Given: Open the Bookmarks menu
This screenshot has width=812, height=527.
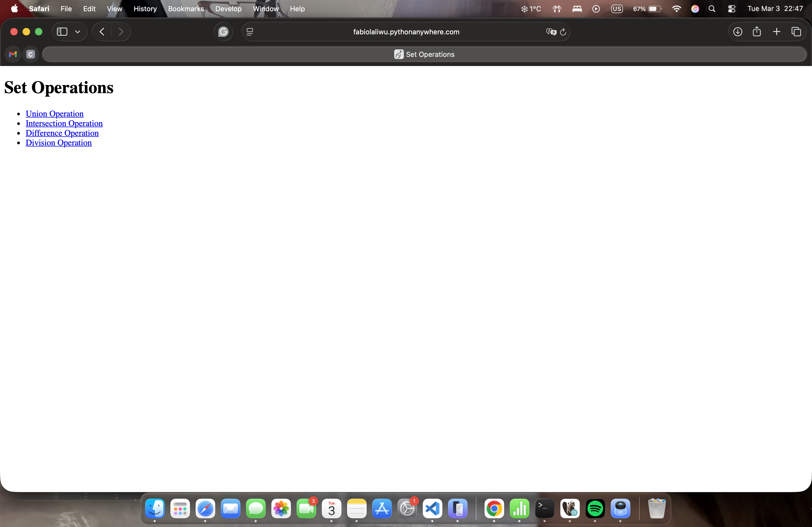Looking at the screenshot, I should [x=186, y=9].
